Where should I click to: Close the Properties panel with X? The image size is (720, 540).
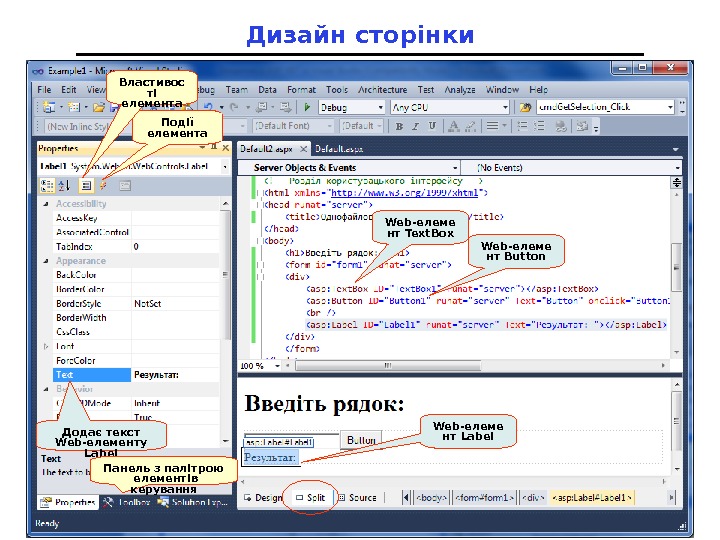click(x=225, y=148)
